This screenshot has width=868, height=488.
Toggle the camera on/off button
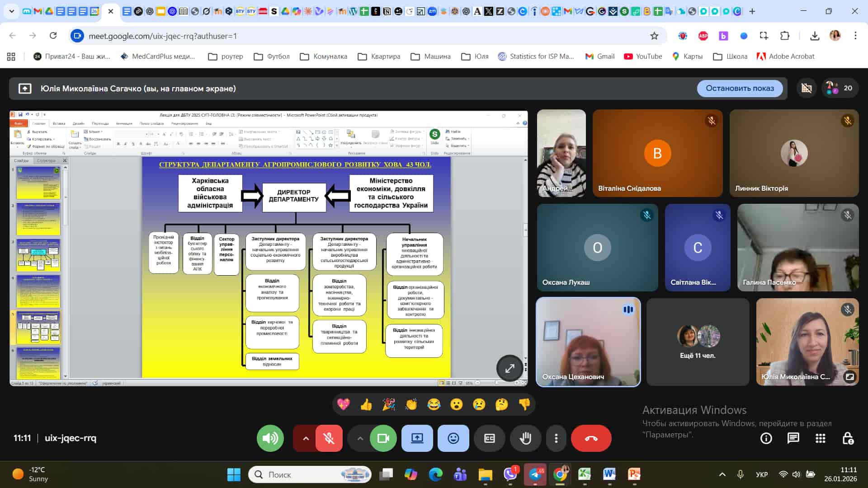pos(383,438)
